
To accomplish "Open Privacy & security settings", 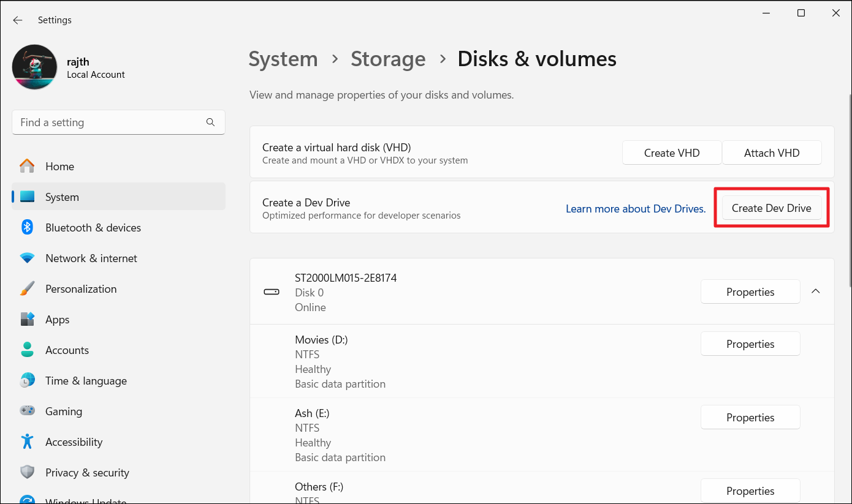I will tap(87, 473).
